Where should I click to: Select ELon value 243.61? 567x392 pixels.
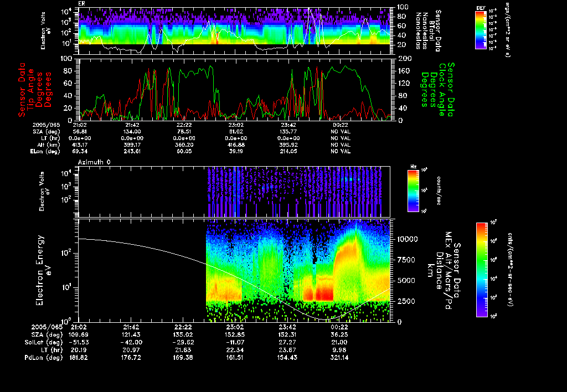(132, 152)
